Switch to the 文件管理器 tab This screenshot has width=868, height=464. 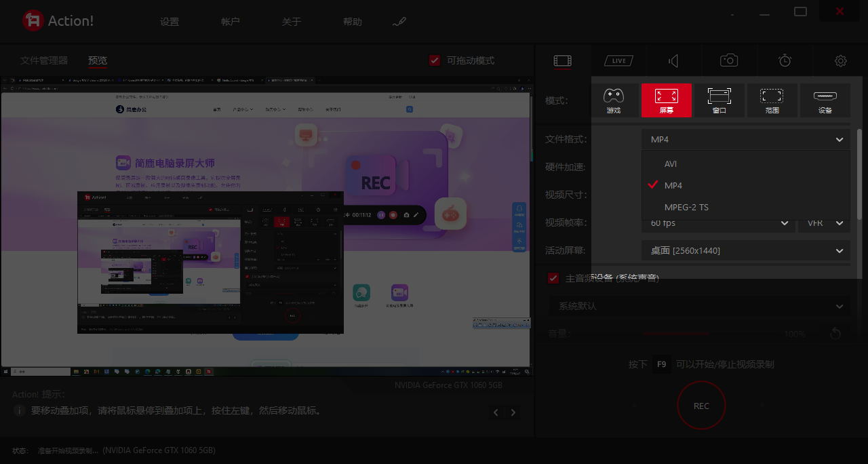pos(44,60)
